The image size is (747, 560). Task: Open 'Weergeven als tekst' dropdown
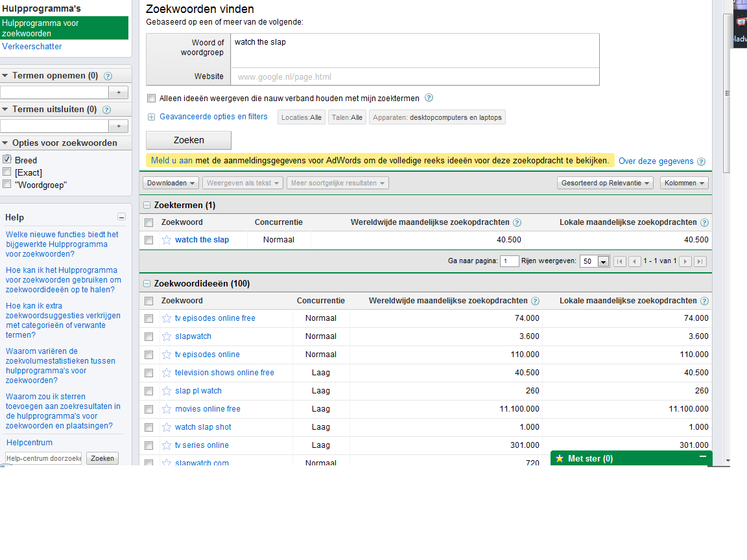(x=243, y=183)
